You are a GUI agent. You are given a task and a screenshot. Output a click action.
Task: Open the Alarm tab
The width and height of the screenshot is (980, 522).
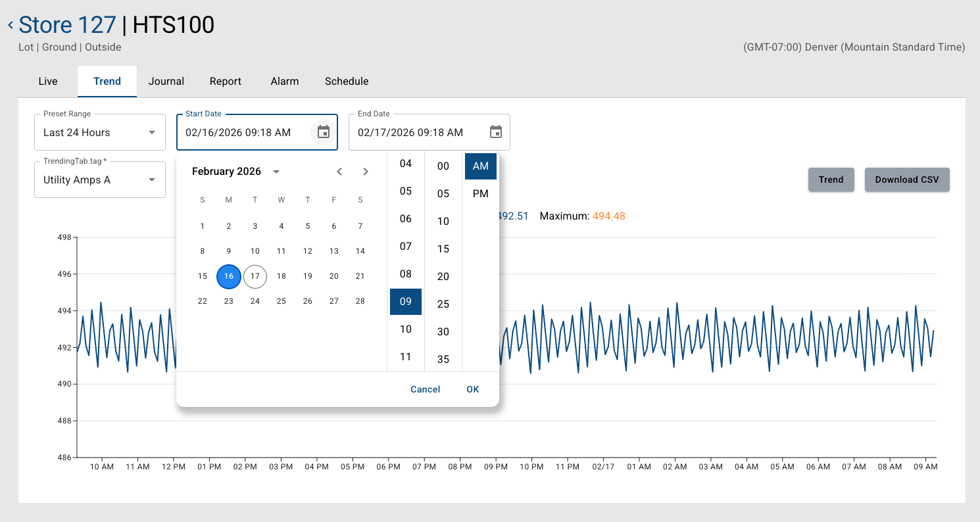[x=285, y=82]
